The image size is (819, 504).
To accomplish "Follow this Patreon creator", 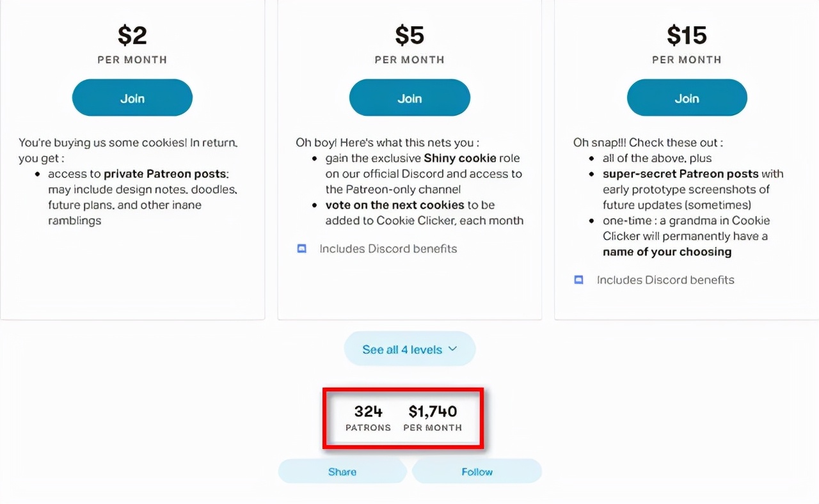I will (477, 472).
